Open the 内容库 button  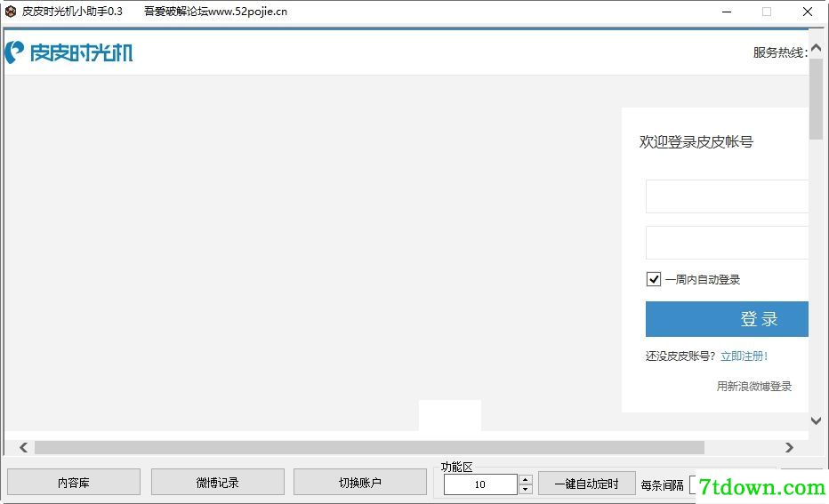(74, 483)
